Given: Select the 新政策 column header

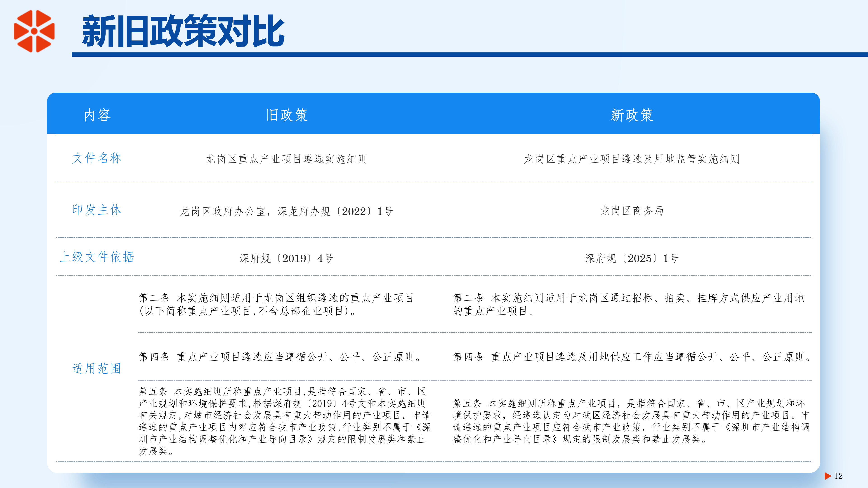Looking at the screenshot, I should [632, 115].
